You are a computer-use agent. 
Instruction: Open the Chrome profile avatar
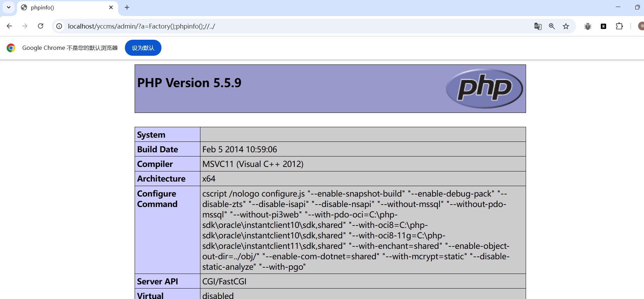641,26
